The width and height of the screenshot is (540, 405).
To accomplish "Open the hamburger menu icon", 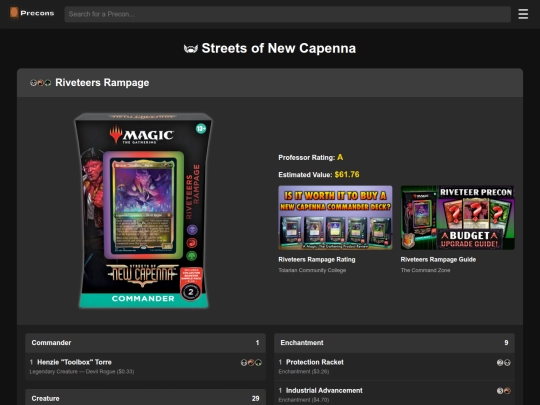I will (x=523, y=14).
